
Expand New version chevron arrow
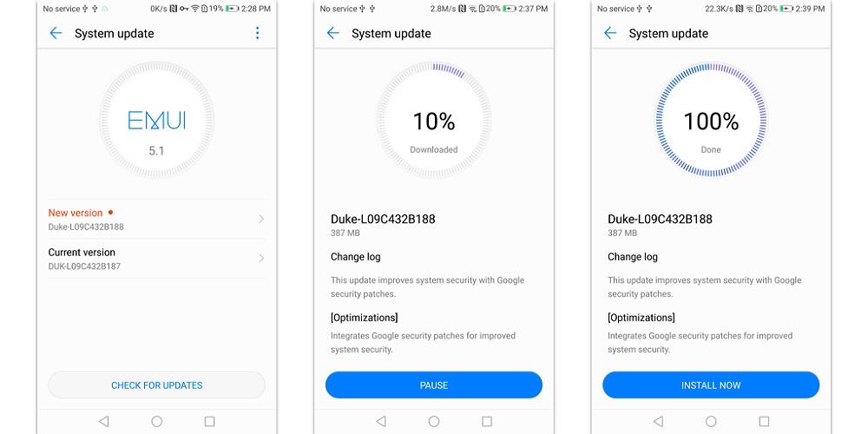261,220
